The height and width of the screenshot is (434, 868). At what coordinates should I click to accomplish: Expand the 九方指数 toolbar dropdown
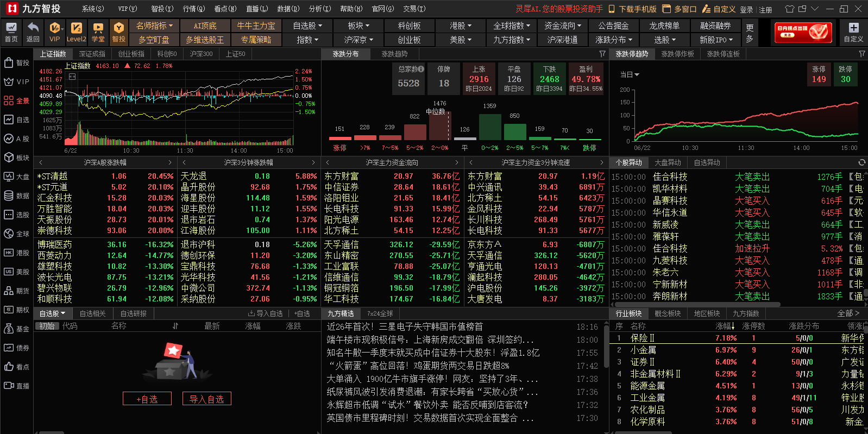(x=512, y=40)
